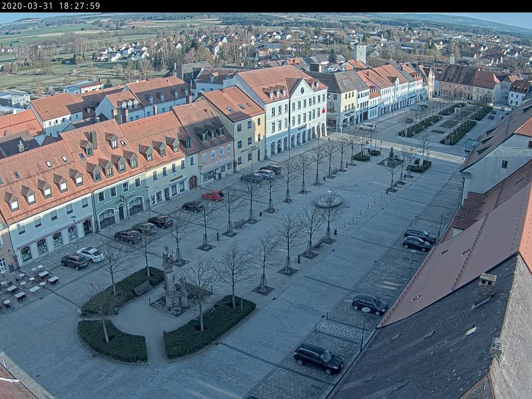Select the round fountain in the square center
This screenshot has height=399, width=532.
(328, 201)
